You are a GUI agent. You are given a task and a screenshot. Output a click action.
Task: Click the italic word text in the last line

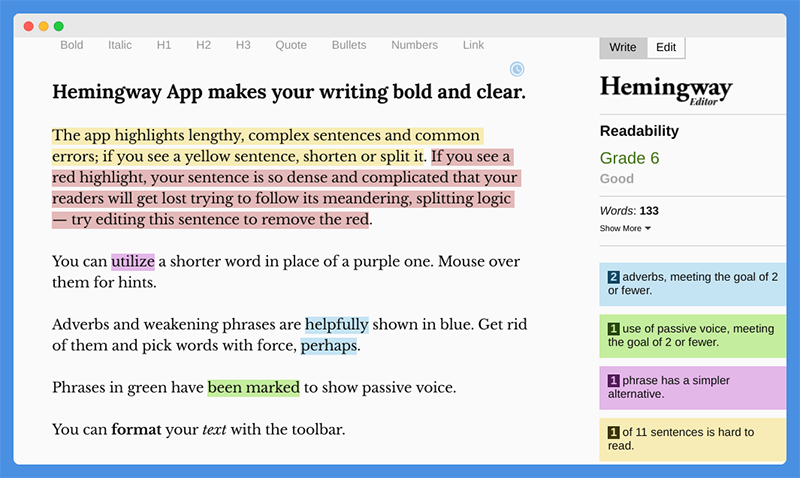coord(214,430)
